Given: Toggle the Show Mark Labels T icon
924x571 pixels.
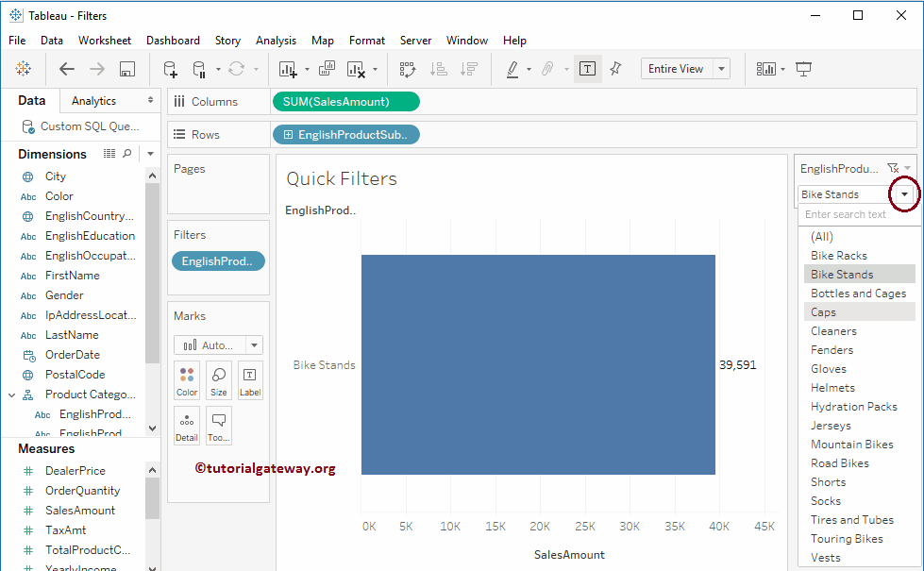Looking at the screenshot, I should pyautogui.click(x=587, y=69).
